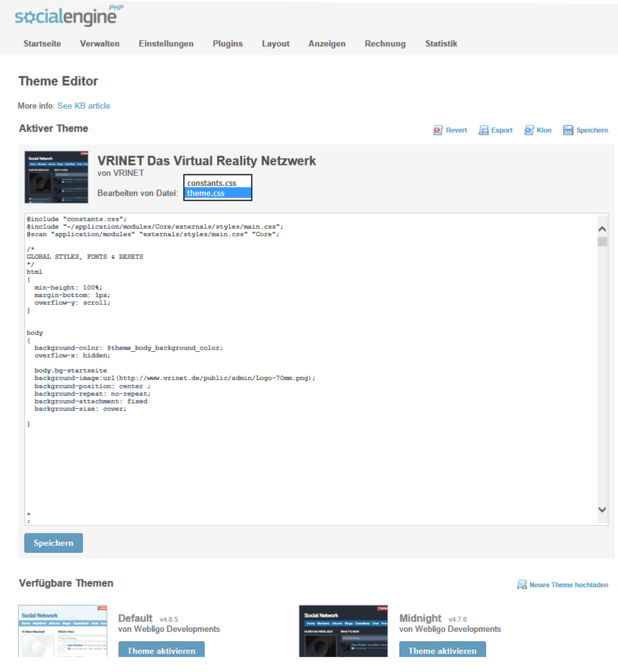Click the SocialEngine PHP logo
This screenshot has width=618, height=672.
(x=69, y=16)
